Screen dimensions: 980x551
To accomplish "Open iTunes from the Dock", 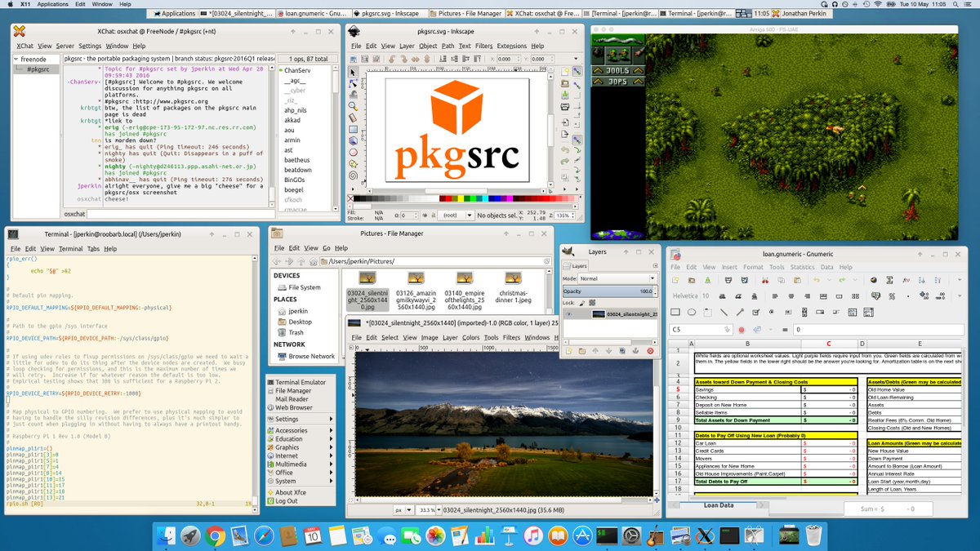I will [x=533, y=535].
